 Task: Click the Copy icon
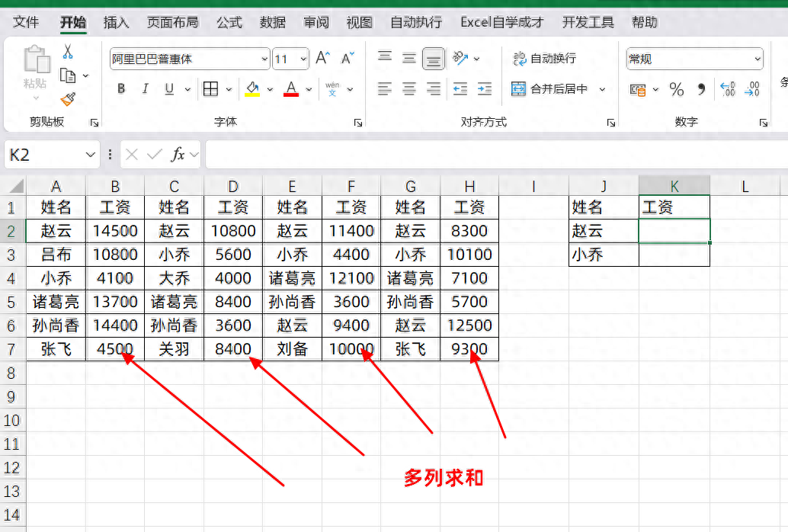pyautogui.click(x=67, y=75)
